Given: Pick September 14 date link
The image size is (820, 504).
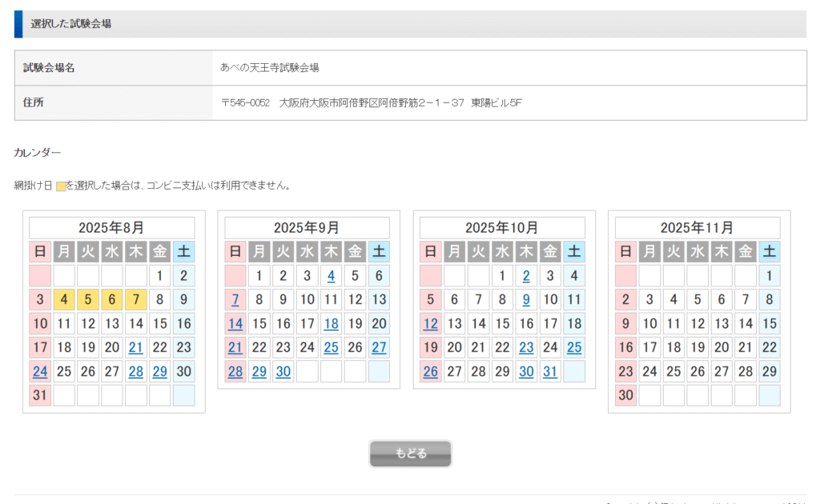Looking at the screenshot, I should point(235,324).
